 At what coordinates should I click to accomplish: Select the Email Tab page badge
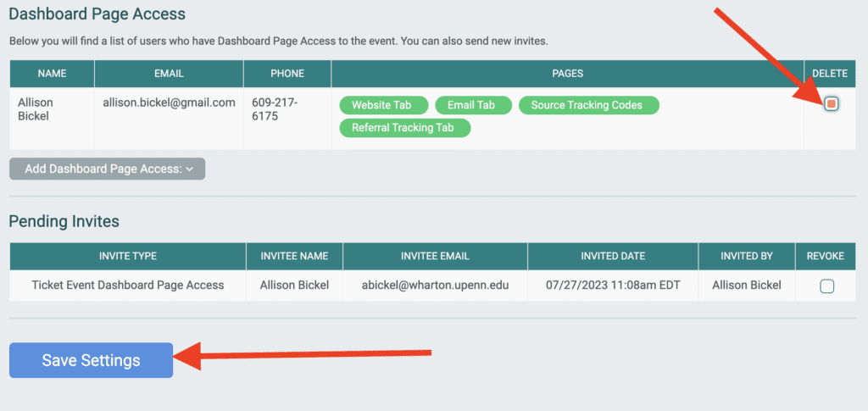coord(473,105)
